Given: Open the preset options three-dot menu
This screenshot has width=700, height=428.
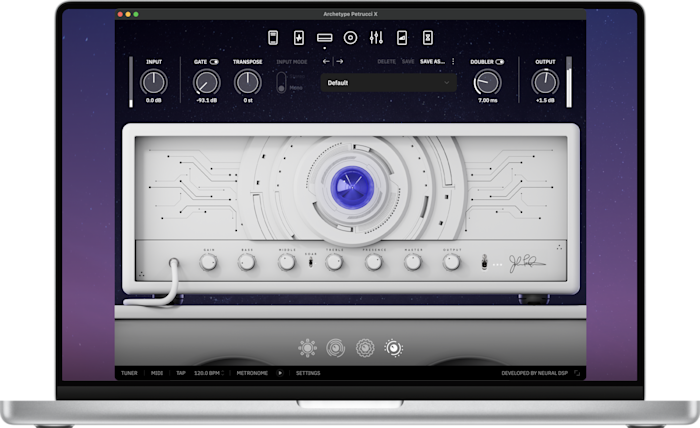Looking at the screenshot, I should click(453, 62).
